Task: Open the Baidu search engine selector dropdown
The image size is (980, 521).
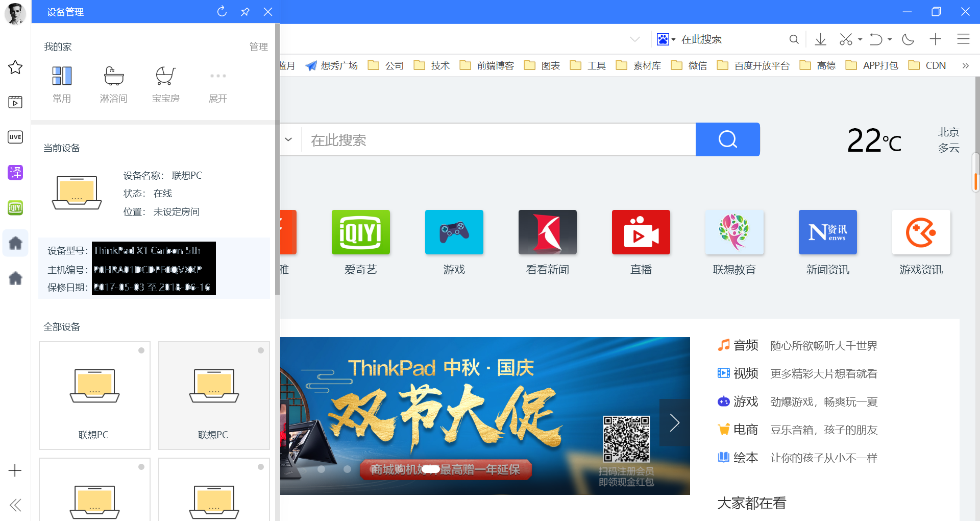Action: [x=666, y=39]
